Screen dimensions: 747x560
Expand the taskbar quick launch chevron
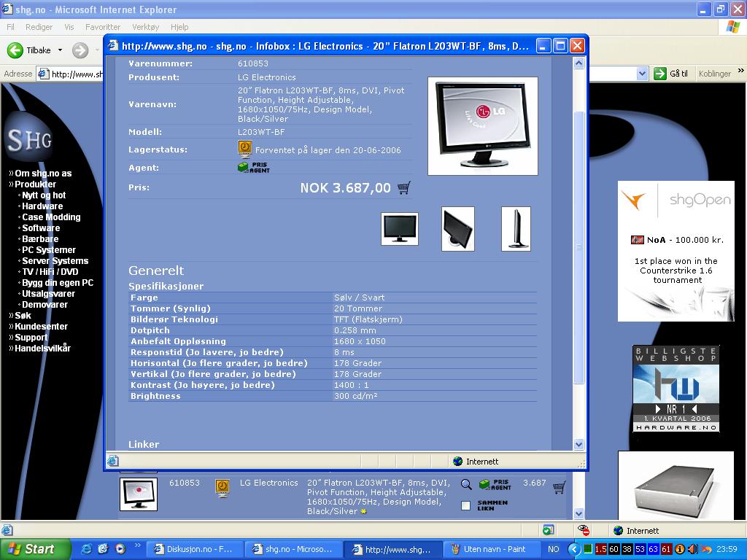[x=138, y=545]
